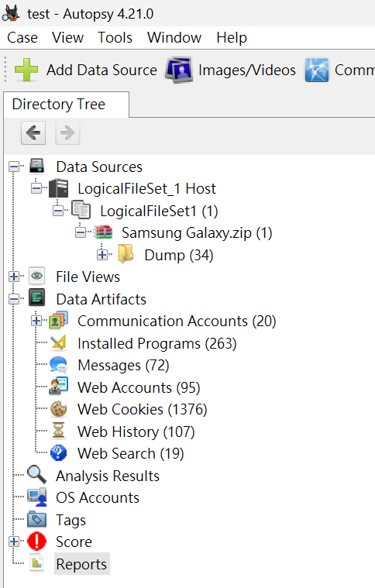The height and width of the screenshot is (588, 375).
Task: Select Messages (72) row
Action: click(x=123, y=365)
